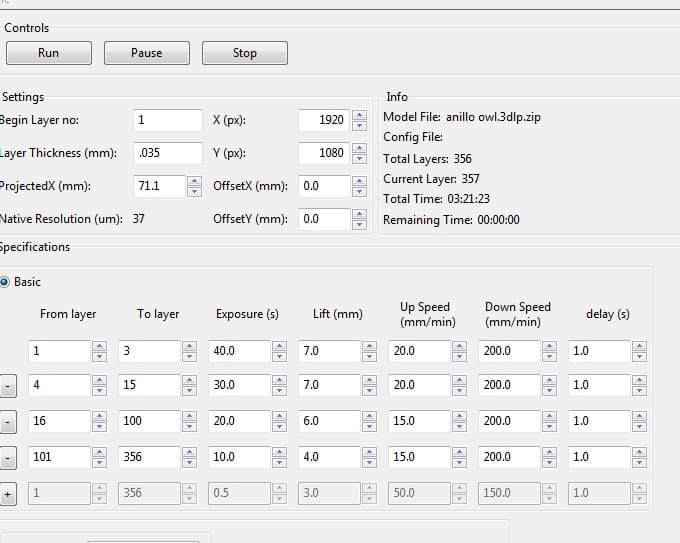680x543 pixels.
Task: Decrease OffsetX (mm) with down arrow
Action: tap(358, 192)
